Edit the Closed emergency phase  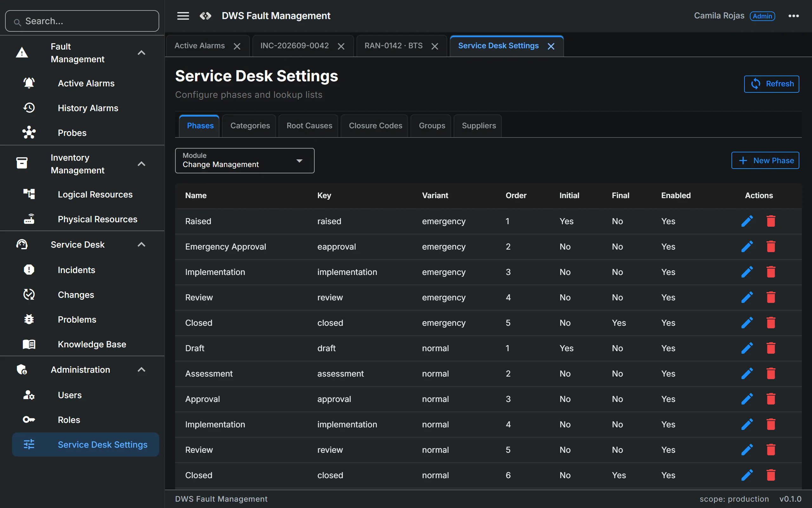pos(747,323)
